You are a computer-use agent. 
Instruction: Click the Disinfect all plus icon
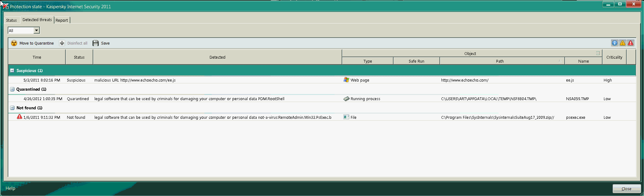click(x=62, y=43)
